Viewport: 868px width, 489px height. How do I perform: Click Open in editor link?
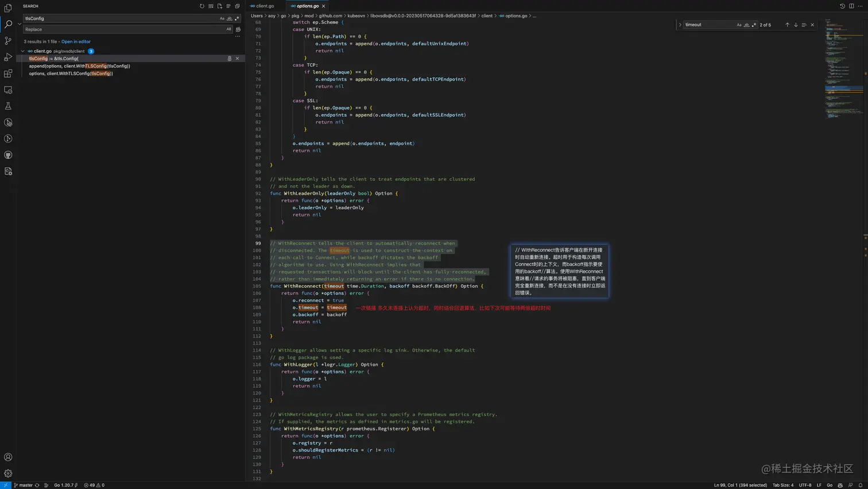[76, 41]
